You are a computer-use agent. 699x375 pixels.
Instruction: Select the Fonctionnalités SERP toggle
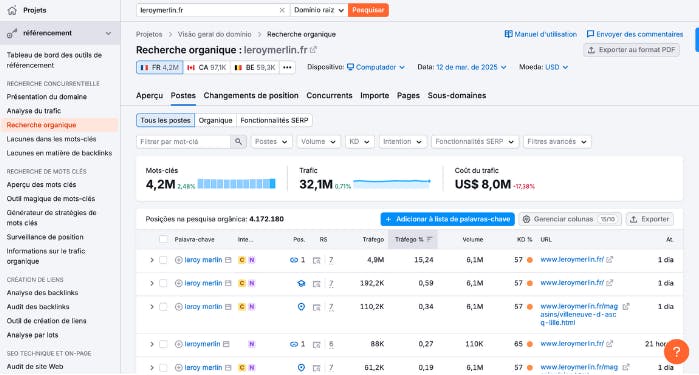(x=274, y=120)
